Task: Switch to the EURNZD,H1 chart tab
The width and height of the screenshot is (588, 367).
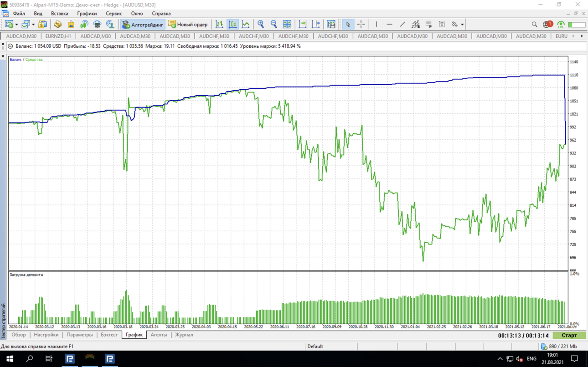Action: coord(58,36)
